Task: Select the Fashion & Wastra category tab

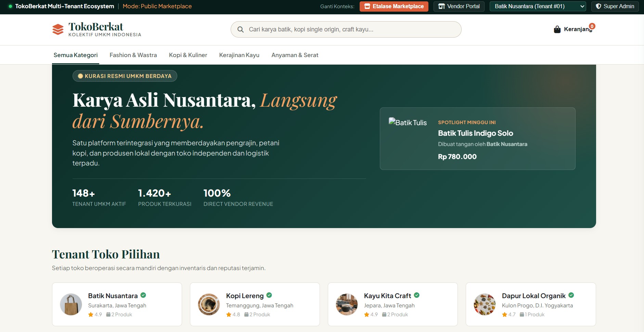Action: [133, 55]
